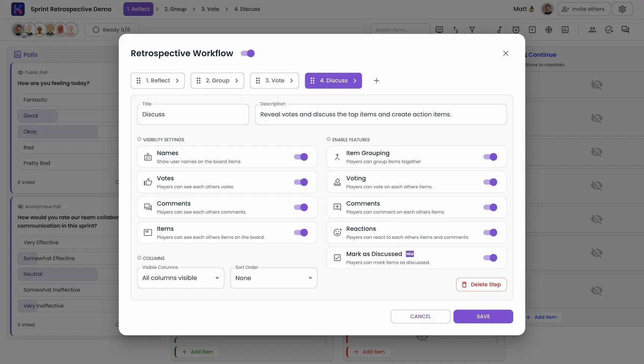Click the Kollabe app logo
Viewport: 644px width, 364px height.
18,9
